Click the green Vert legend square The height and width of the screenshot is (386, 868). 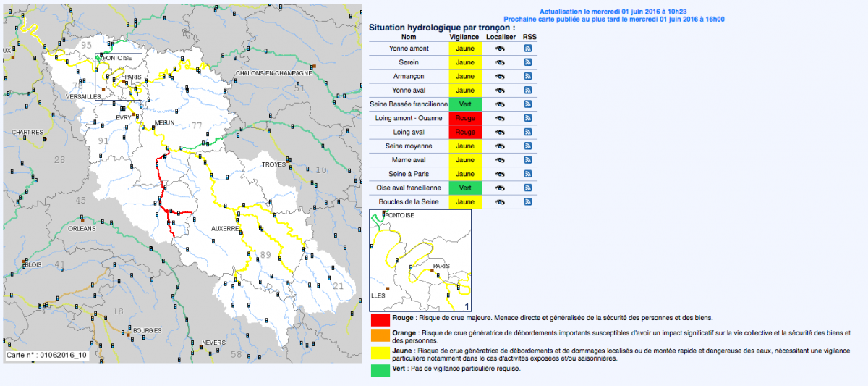(x=380, y=370)
